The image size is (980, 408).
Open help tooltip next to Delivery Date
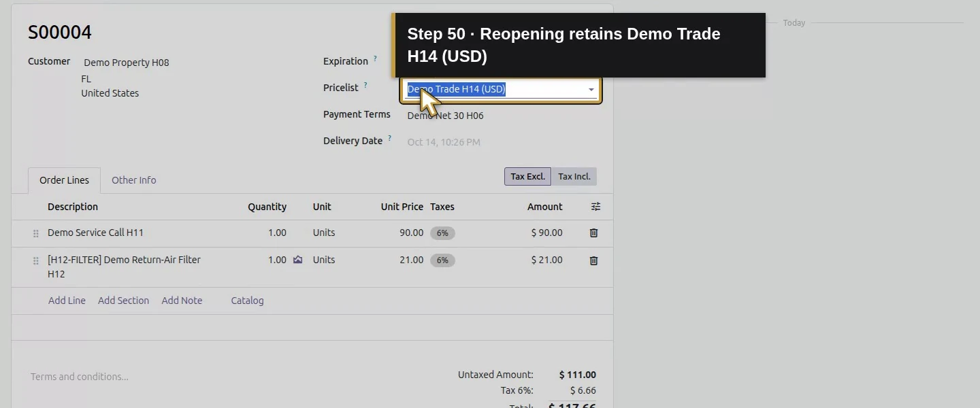tap(390, 139)
